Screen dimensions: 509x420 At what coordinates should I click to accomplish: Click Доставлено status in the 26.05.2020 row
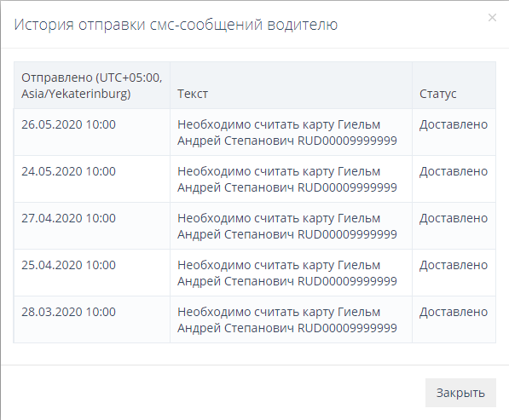tap(454, 124)
